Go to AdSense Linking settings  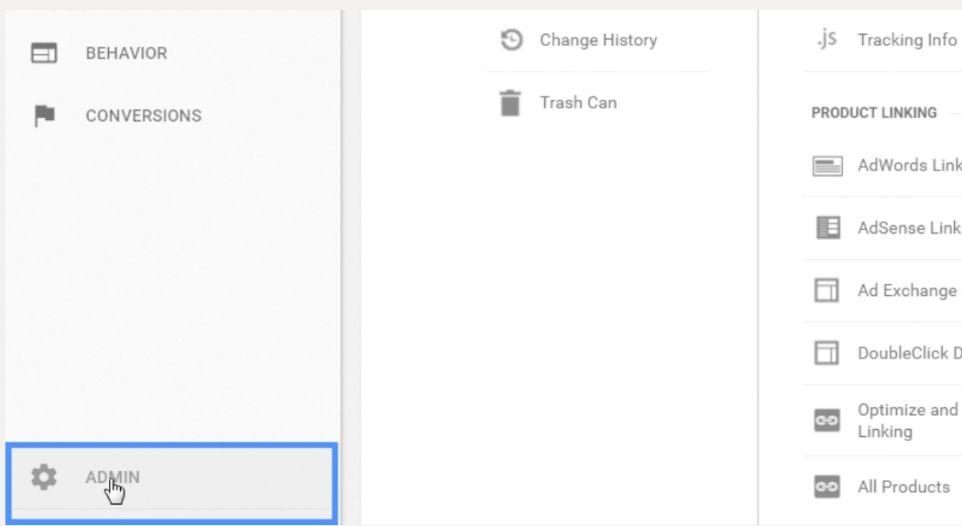908,228
